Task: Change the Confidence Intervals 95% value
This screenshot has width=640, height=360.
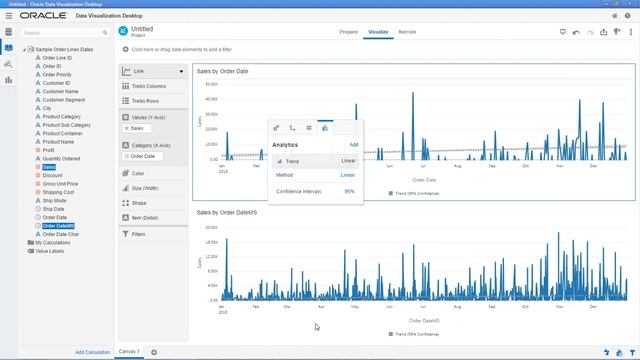Action: click(349, 191)
